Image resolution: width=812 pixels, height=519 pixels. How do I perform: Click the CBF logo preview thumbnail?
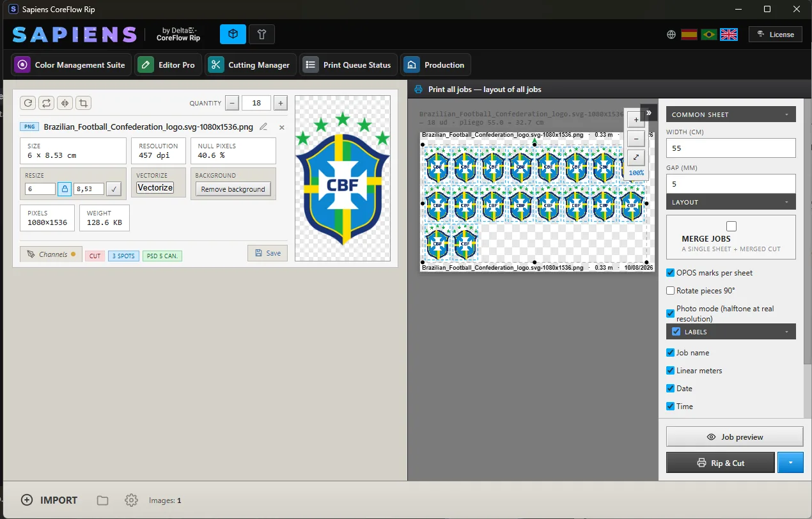(343, 178)
